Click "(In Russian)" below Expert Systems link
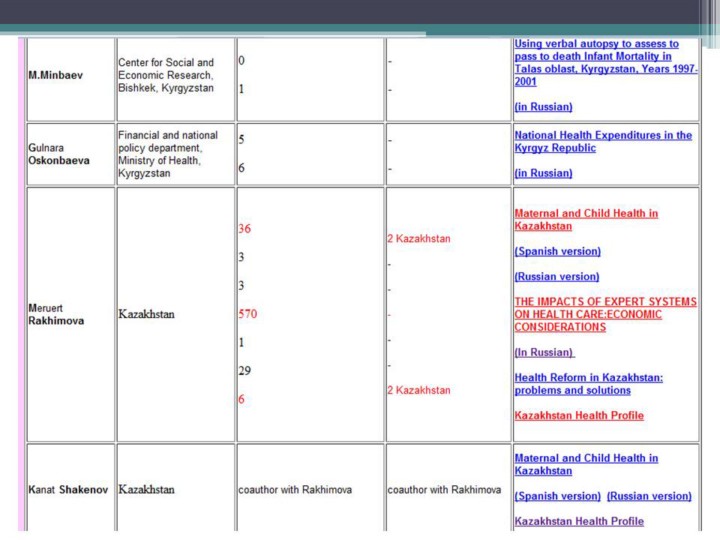 click(x=544, y=352)
